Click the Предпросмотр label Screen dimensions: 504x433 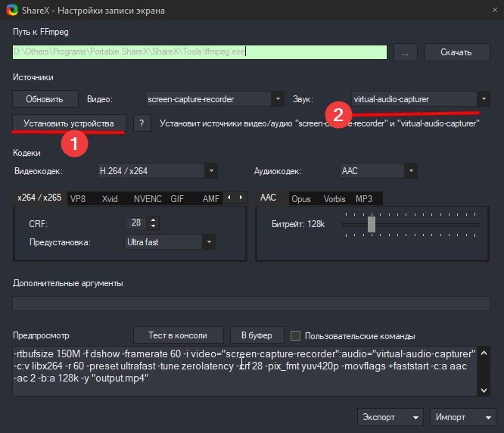pyautogui.click(x=41, y=335)
